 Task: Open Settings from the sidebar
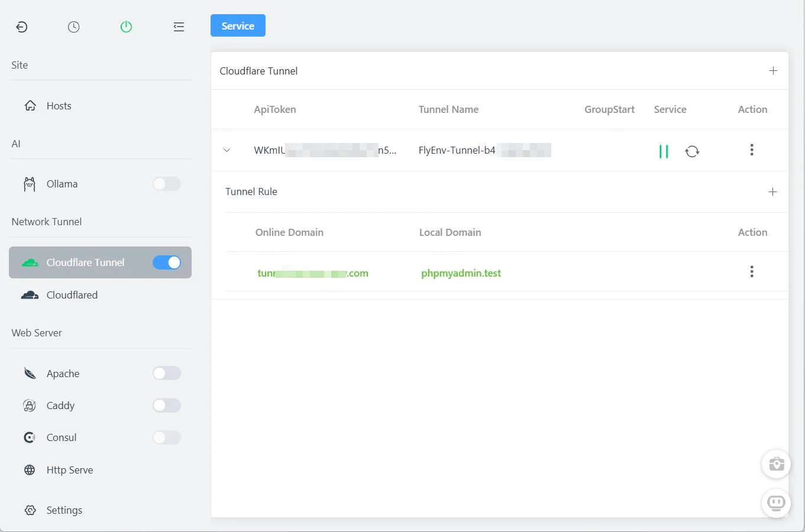pyautogui.click(x=64, y=510)
